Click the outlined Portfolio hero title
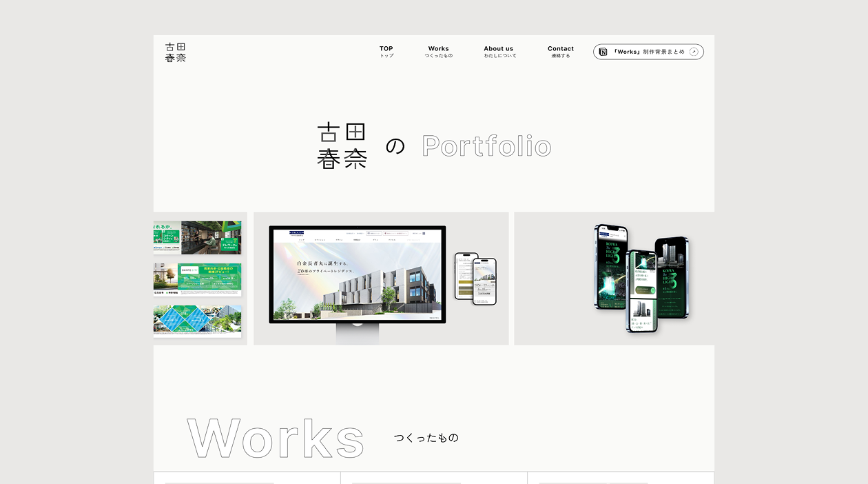The height and width of the screenshot is (484, 868). tap(486, 146)
